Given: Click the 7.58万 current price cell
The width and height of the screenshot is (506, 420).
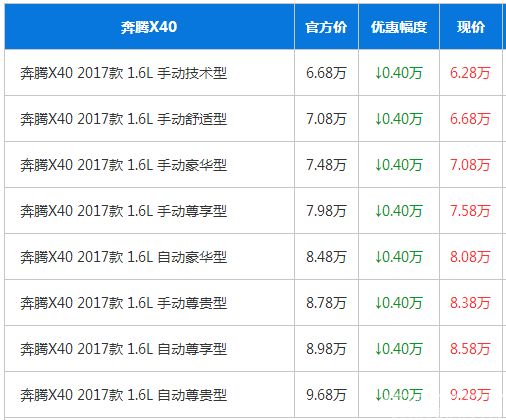Looking at the screenshot, I should tap(470, 211).
